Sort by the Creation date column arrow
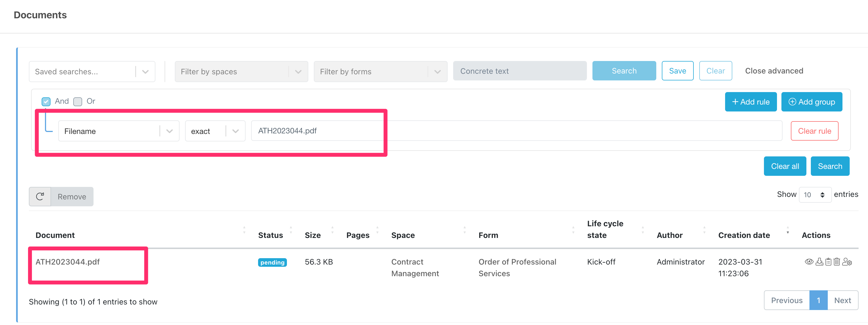This screenshot has height=325, width=868. (788, 230)
